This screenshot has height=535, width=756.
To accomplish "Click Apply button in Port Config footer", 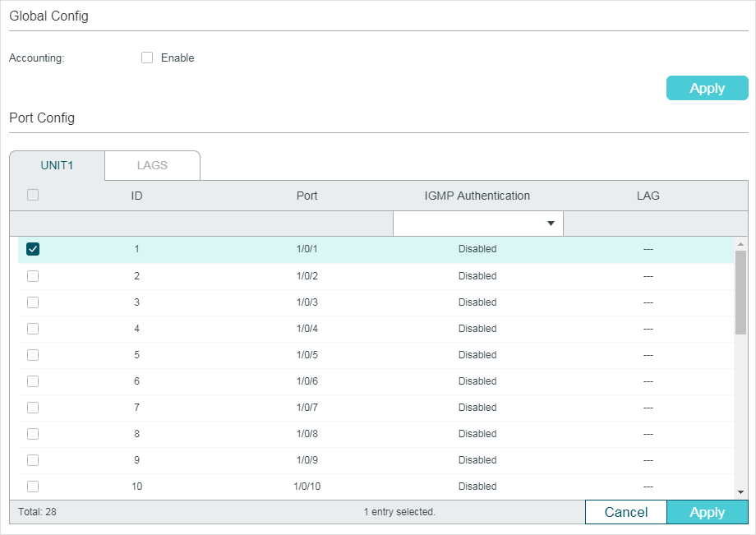I will click(x=707, y=512).
